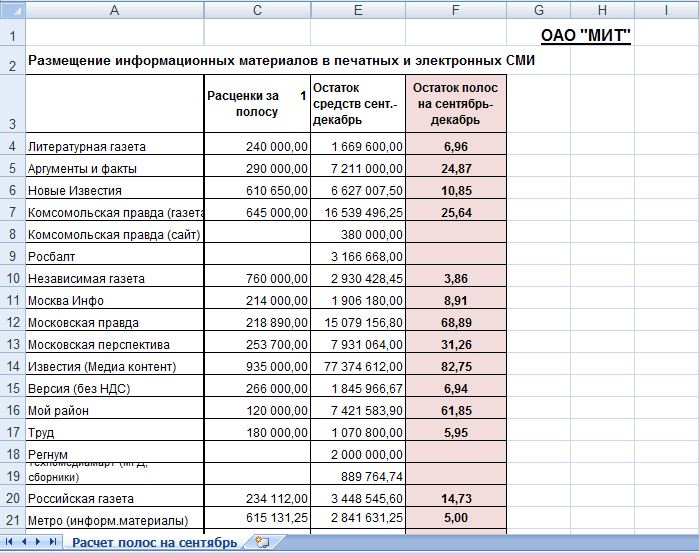Go to first sheet navigation arrow
The width and height of the screenshot is (699, 553).
(x=9, y=542)
